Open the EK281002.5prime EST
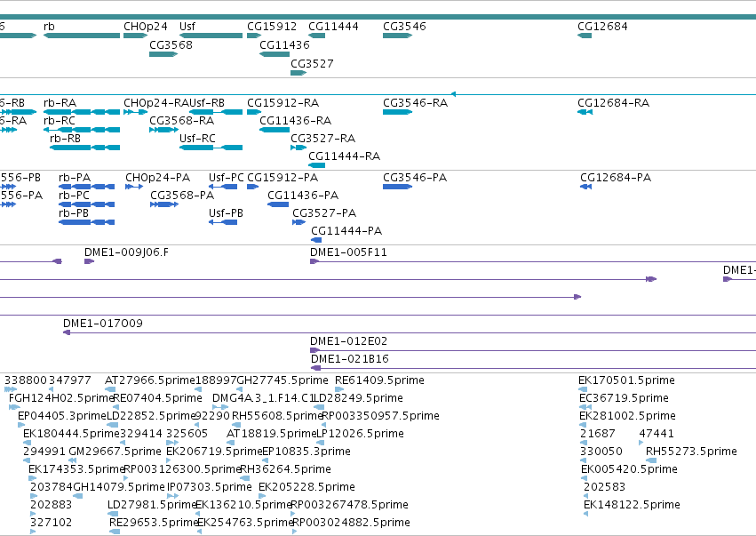The image size is (756, 536). point(583,425)
